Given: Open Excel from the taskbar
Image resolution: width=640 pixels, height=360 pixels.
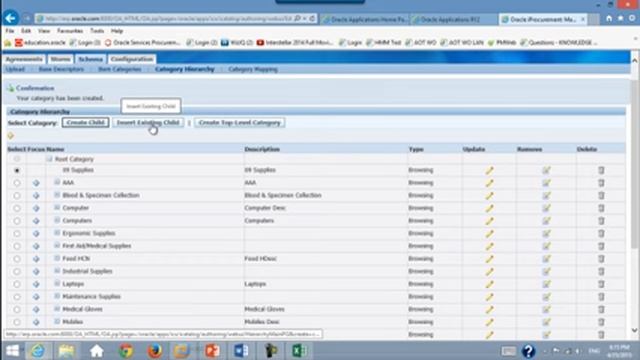Looking at the screenshot, I should [299, 351].
